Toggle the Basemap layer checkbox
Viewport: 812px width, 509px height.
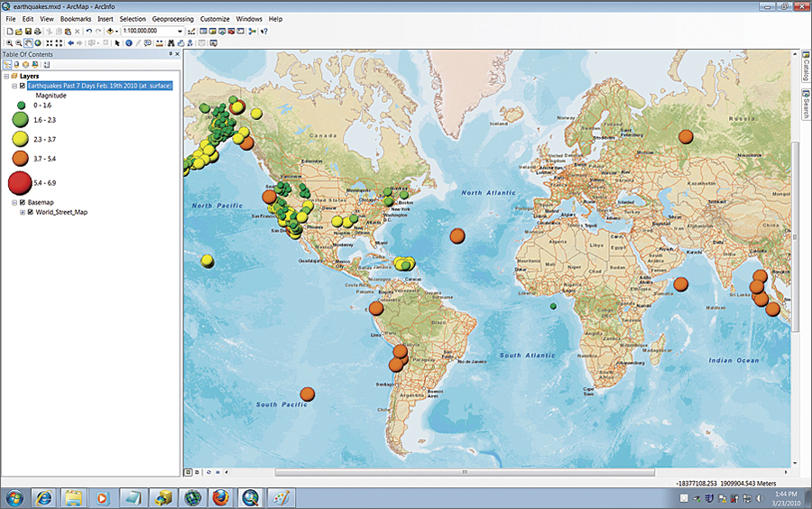[22, 202]
